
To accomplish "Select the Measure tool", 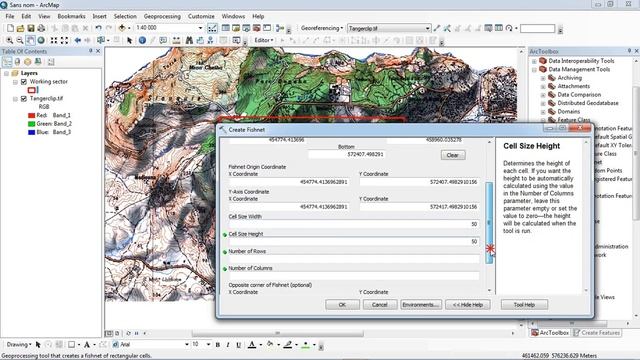I will [x=177, y=40].
